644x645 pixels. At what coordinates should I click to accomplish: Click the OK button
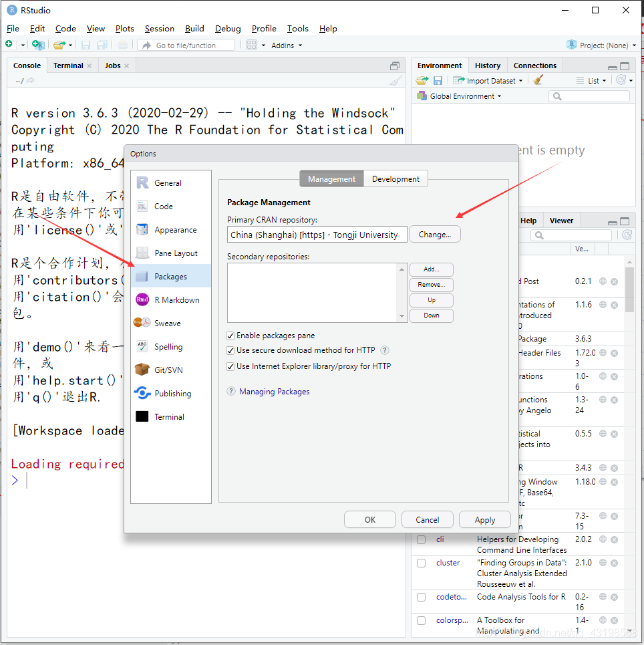[369, 519]
